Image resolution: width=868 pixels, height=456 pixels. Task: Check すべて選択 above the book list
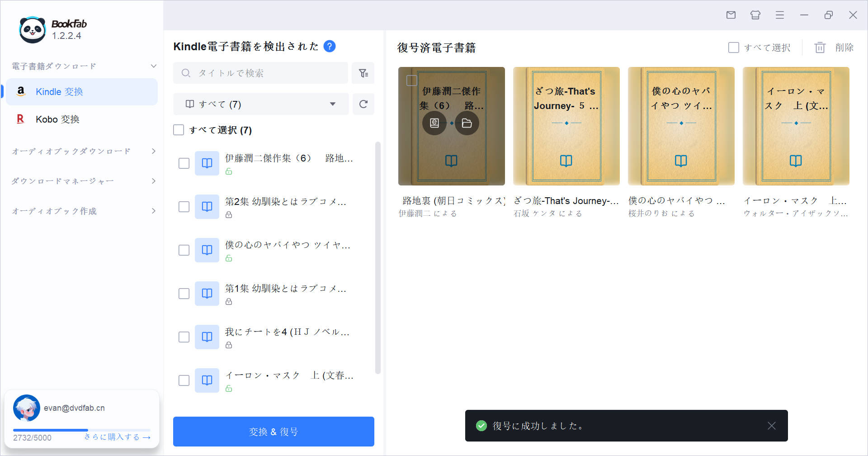coord(179,130)
